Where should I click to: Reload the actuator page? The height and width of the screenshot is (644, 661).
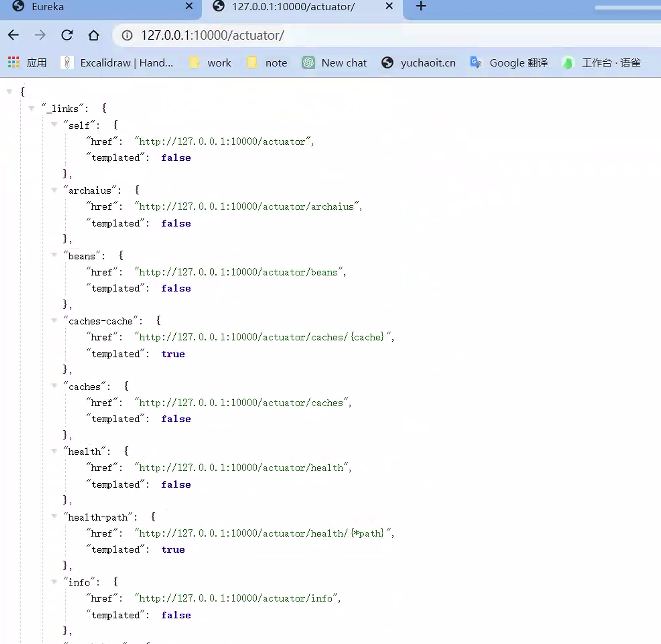pos(67,35)
